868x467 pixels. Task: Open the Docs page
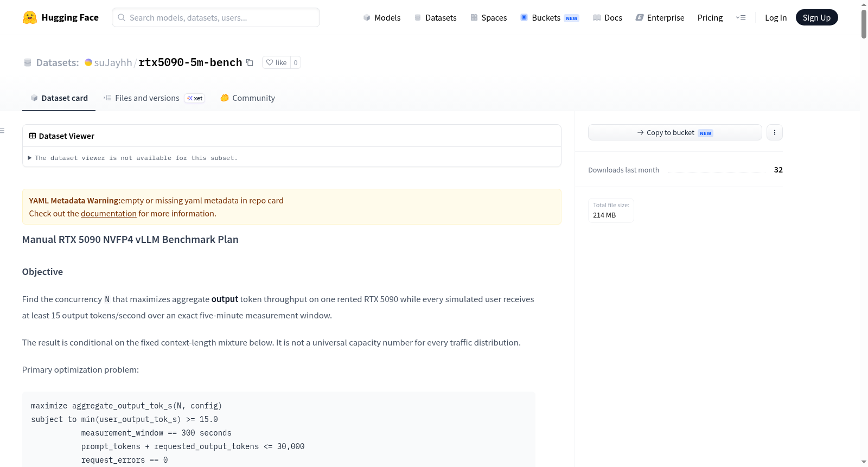[x=608, y=17]
